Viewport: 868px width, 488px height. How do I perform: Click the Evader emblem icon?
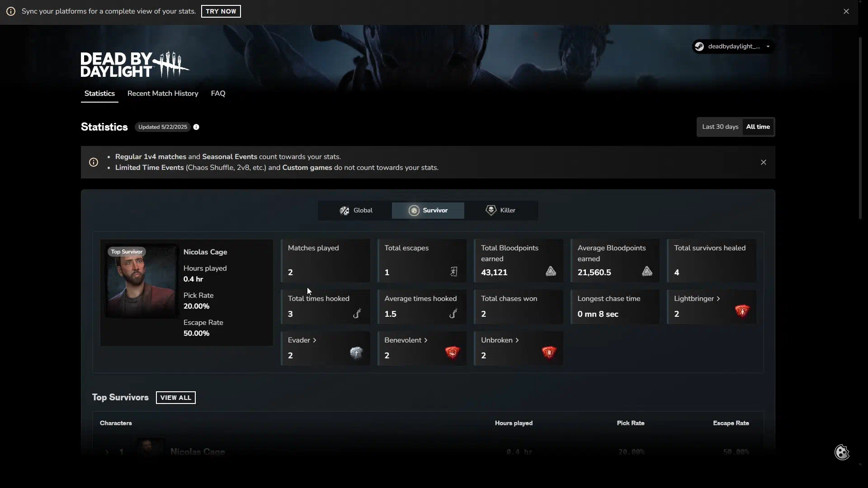point(356,352)
